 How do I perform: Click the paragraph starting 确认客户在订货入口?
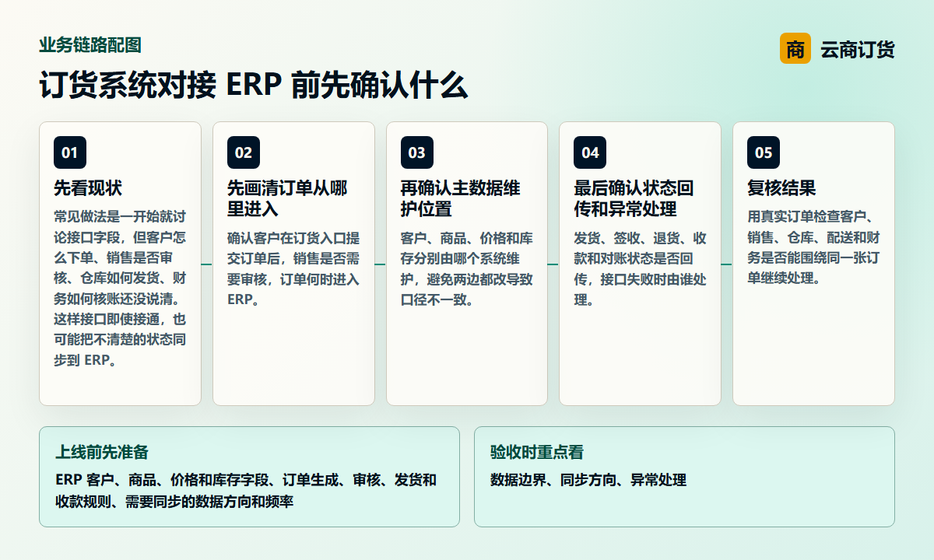(x=293, y=268)
